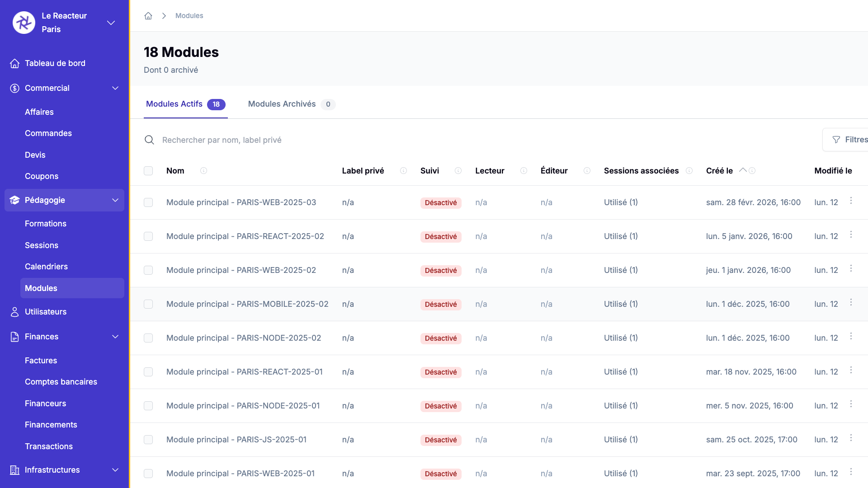This screenshot has height=488, width=868.
Task: Click the Créé le sort arrow
Action: [x=742, y=170]
